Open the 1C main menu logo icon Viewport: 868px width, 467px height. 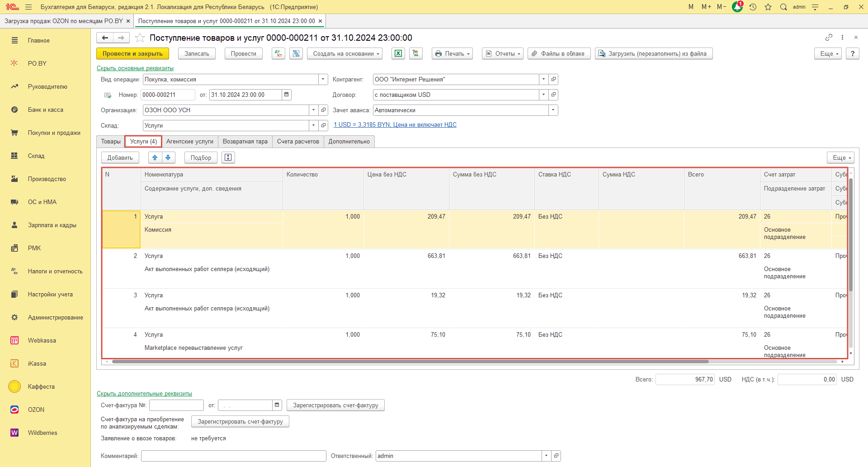[x=12, y=7]
